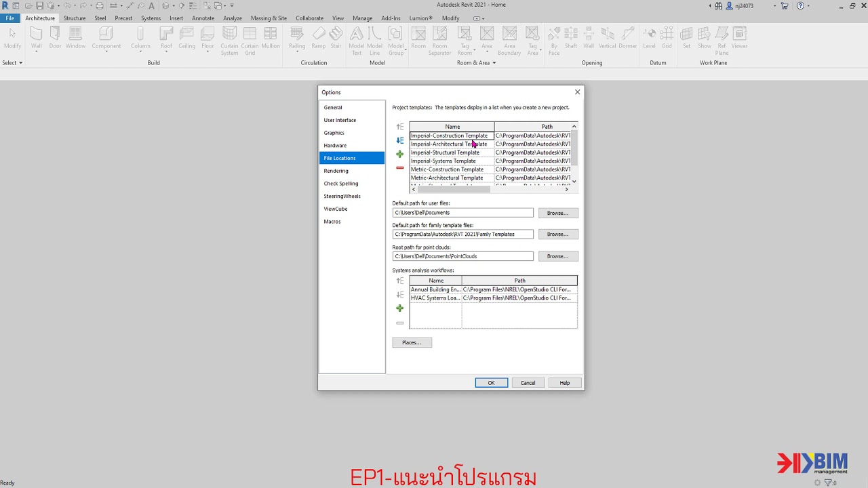The height and width of the screenshot is (488, 868).
Task: Browse for family template files path
Action: pos(558,235)
